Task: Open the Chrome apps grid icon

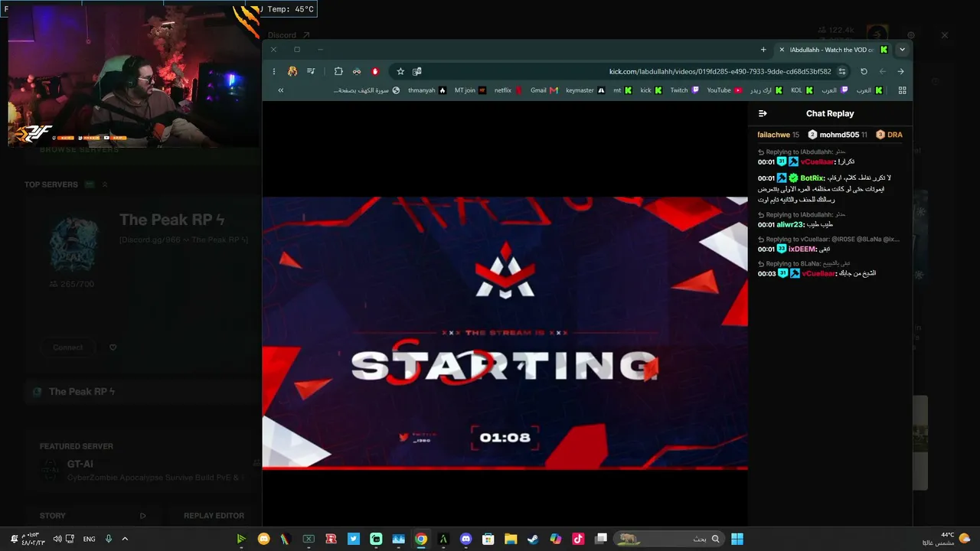Action: pos(902,90)
